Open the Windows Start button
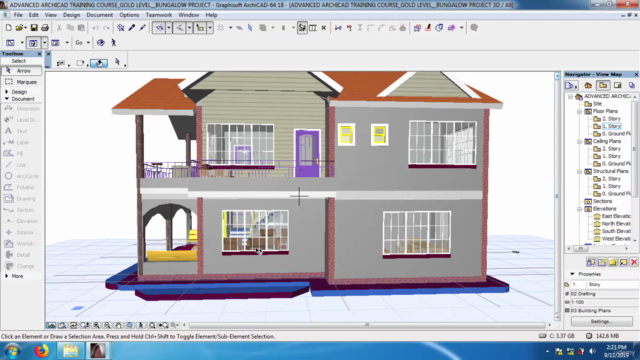This screenshot has height=360, width=640. coord(12,351)
